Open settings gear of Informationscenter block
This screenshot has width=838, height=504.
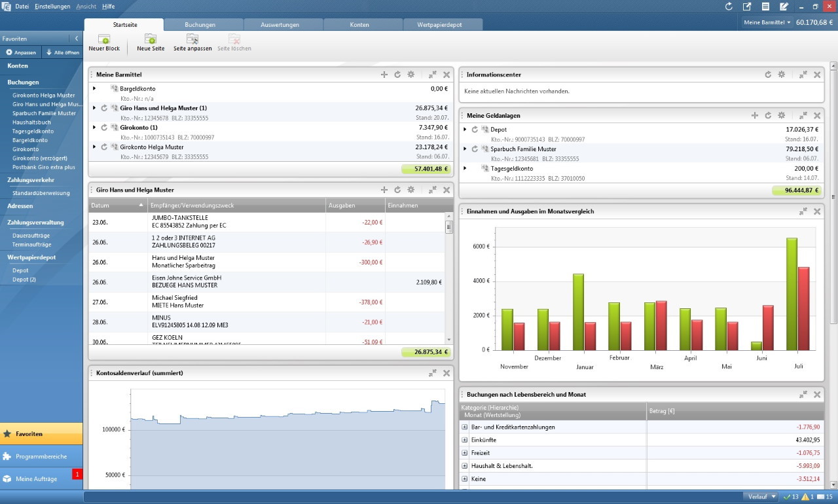pyautogui.click(x=781, y=75)
